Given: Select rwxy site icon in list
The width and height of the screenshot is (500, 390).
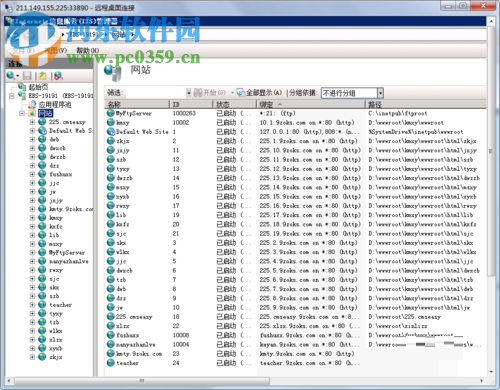Looking at the screenshot, I should pos(111,206).
